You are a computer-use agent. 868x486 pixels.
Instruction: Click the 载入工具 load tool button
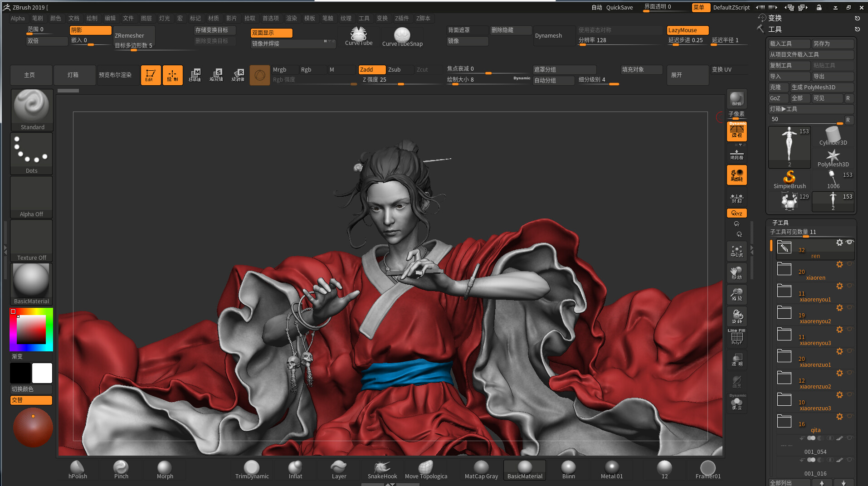coord(789,44)
